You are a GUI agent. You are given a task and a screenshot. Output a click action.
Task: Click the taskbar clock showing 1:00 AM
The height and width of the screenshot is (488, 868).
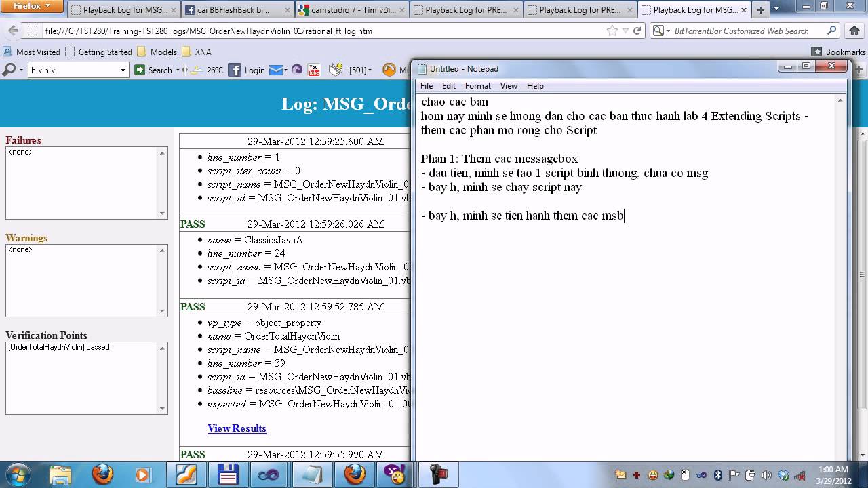point(832,474)
